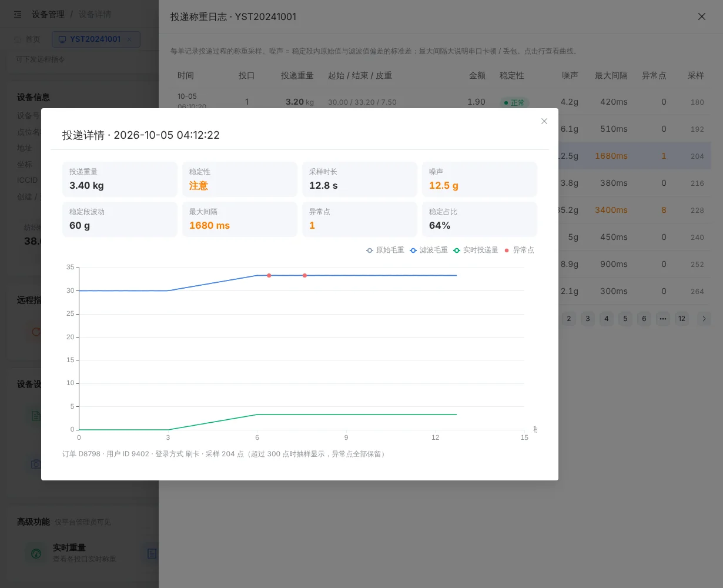Toggle 实时投递量 legend series

tap(476, 250)
